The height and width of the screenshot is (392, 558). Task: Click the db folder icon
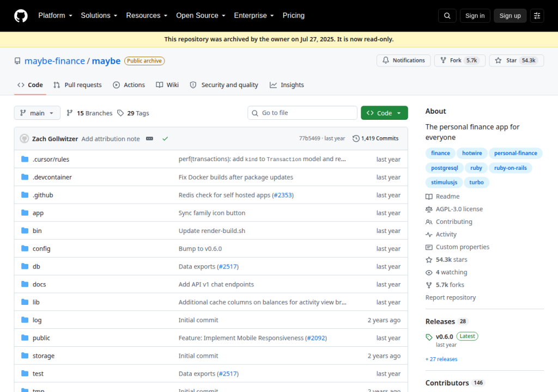pos(25,266)
